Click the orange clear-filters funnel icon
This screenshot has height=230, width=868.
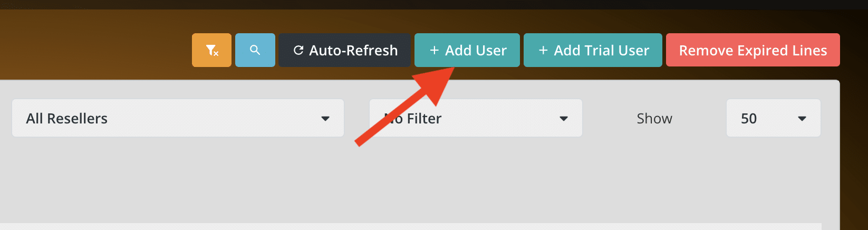pyautogui.click(x=211, y=50)
